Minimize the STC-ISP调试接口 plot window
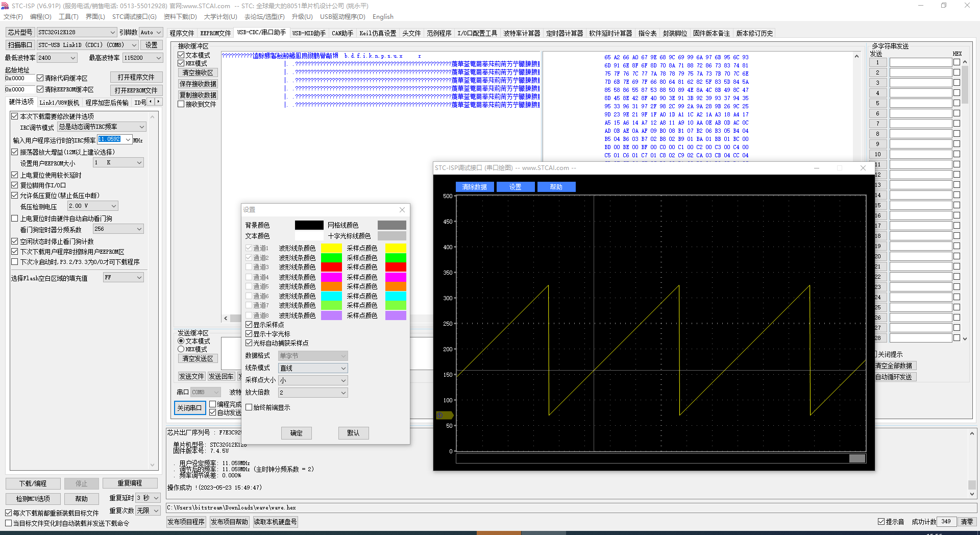The width and height of the screenshot is (980, 535). click(x=816, y=168)
